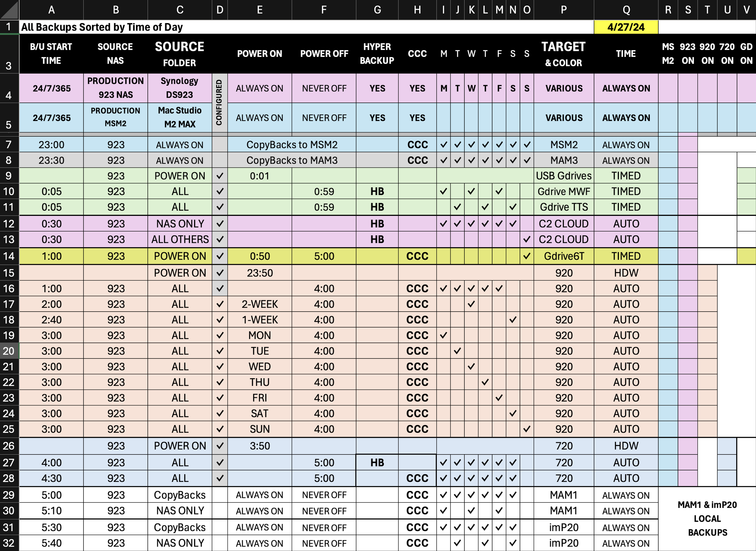Click configured checkmark in row 9
The width and height of the screenshot is (756, 551).
coord(220,176)
